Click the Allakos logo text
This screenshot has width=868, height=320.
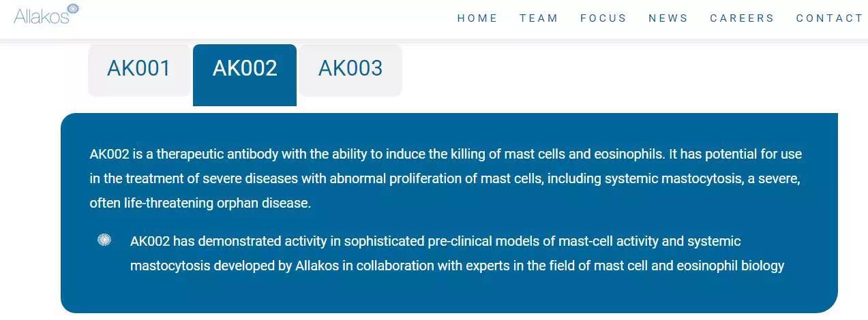[x=42, y=16]
